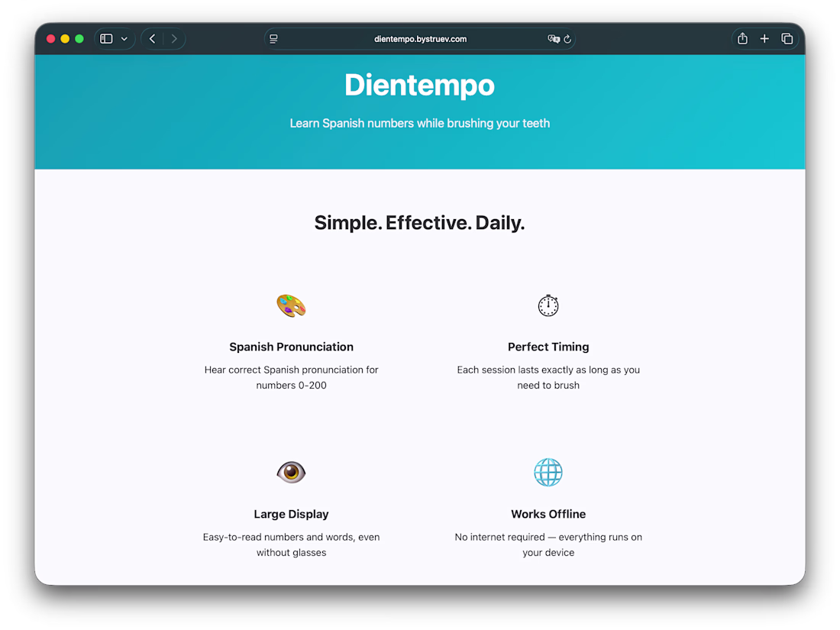Click the 'Large Display' heading
Screen dimensions: 840x630
coord(291,514)
